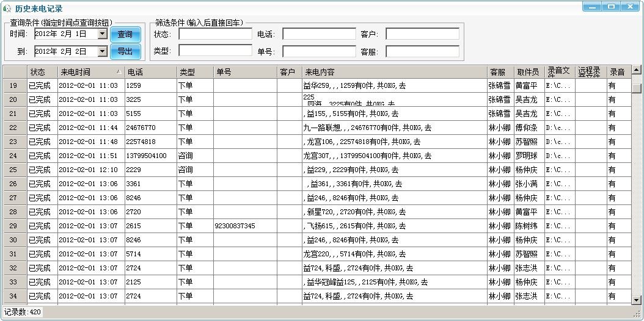Click 已完成 status cell in row 26
This screenshot has height=321, width=644.
[42, 184]
